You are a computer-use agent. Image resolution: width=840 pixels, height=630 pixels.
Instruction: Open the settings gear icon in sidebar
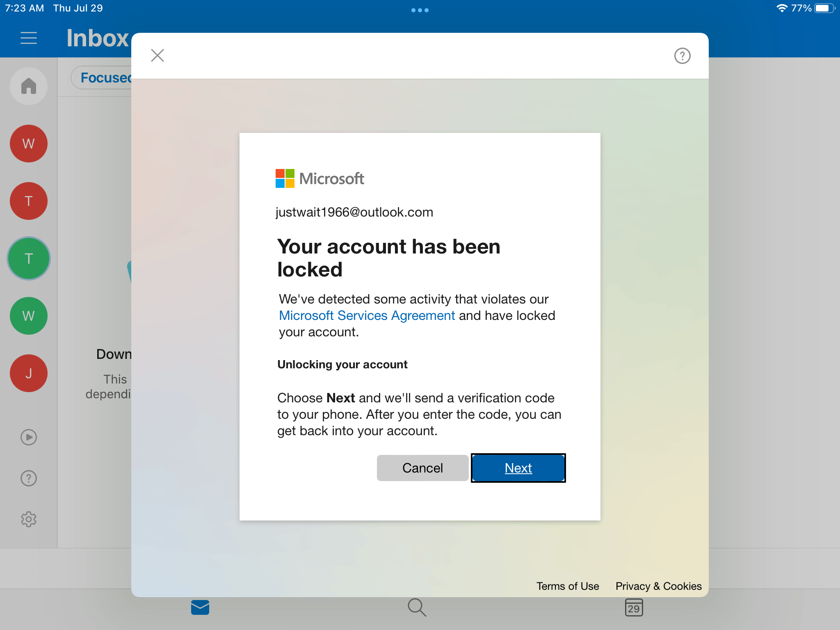coord(28,519)
